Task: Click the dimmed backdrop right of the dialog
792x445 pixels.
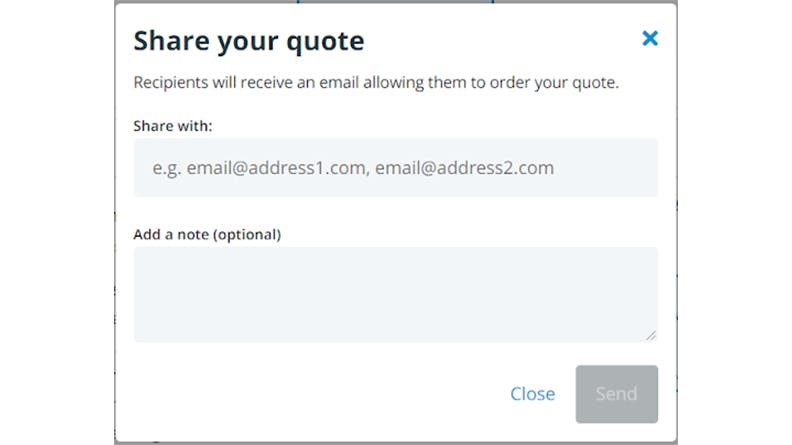Action: 735,220
